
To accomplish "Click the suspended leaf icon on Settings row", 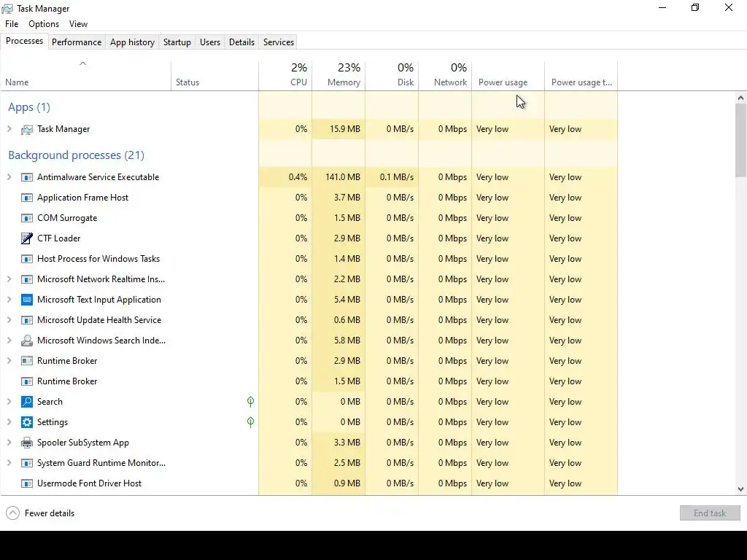I will tap(251, 422).
